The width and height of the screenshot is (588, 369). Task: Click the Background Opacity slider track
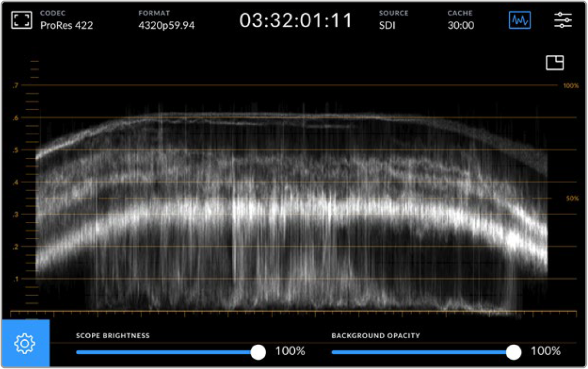[422, 352]
